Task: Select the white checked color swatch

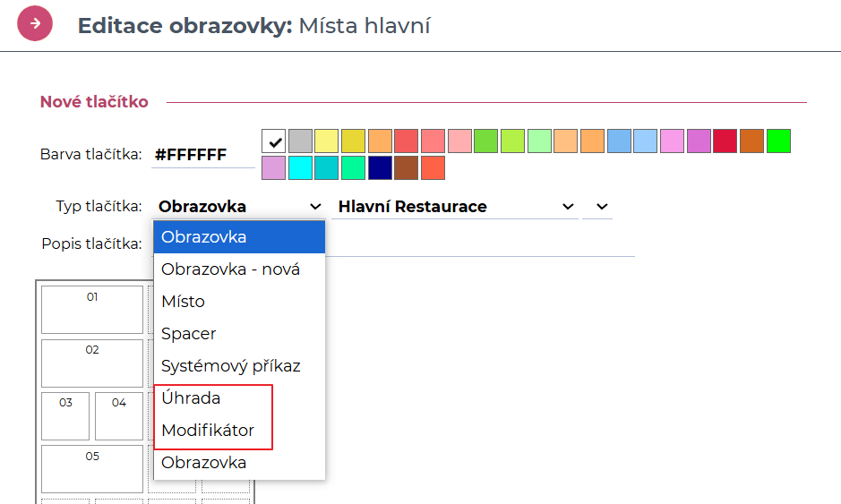Action: coord(273,141)
